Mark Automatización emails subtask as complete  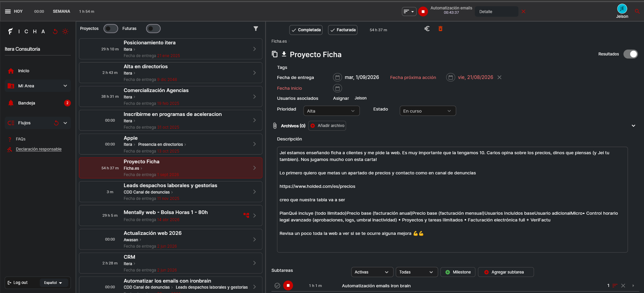277,286
